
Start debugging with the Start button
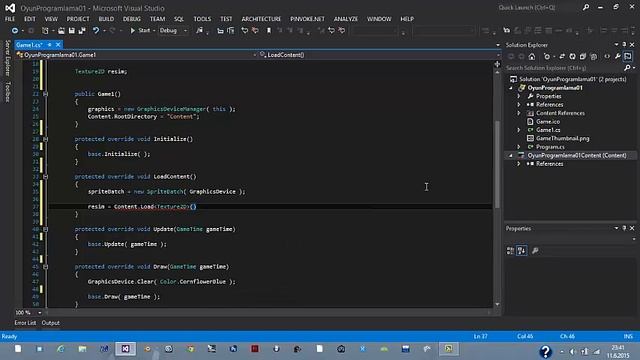pos(140,31)
